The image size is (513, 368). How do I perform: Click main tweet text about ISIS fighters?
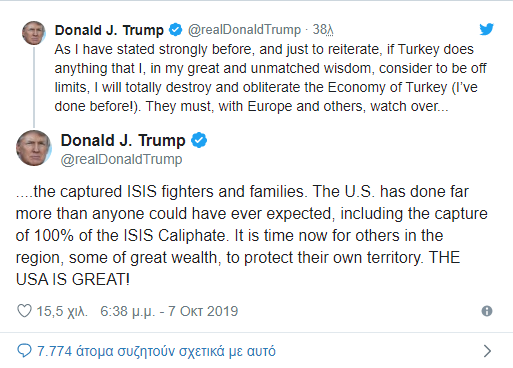252,235
